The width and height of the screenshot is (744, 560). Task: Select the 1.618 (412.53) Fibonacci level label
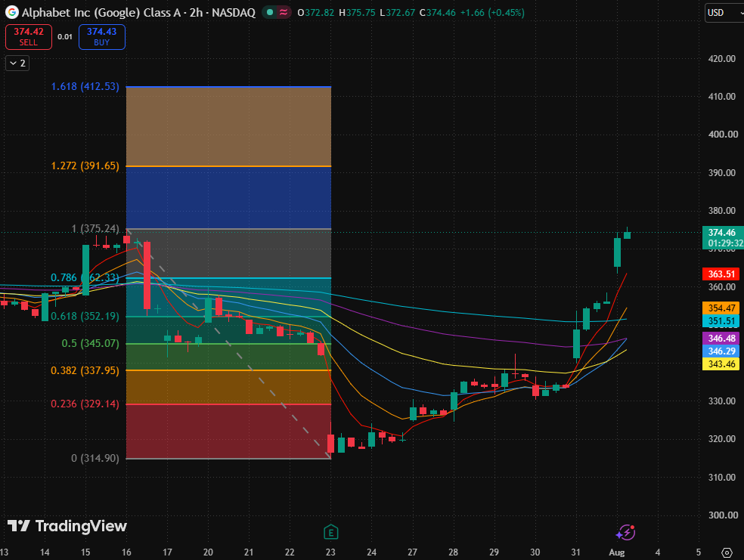85,86
